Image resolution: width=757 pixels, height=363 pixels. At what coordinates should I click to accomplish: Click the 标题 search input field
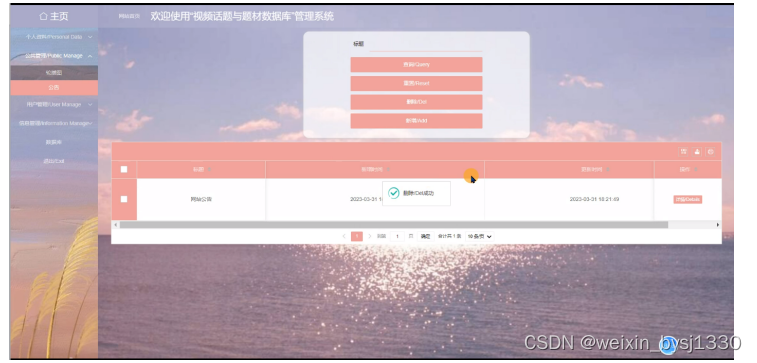point(426,44)
